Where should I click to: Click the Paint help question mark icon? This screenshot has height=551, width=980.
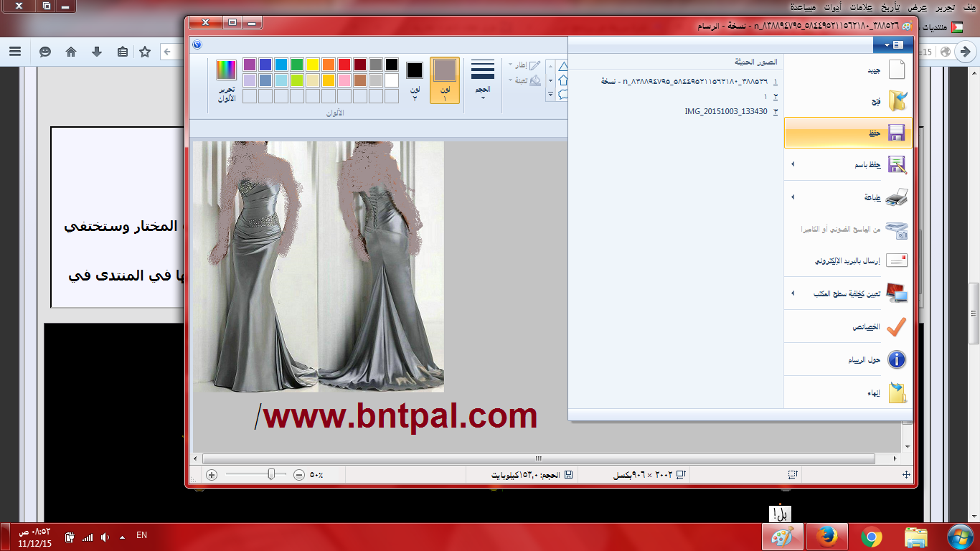(197, 44)
